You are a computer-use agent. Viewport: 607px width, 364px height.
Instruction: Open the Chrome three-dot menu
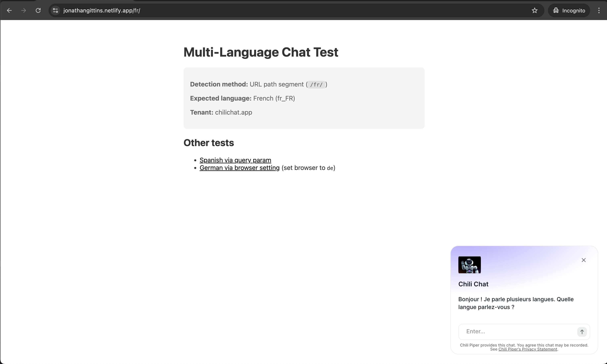coord(599,10)
